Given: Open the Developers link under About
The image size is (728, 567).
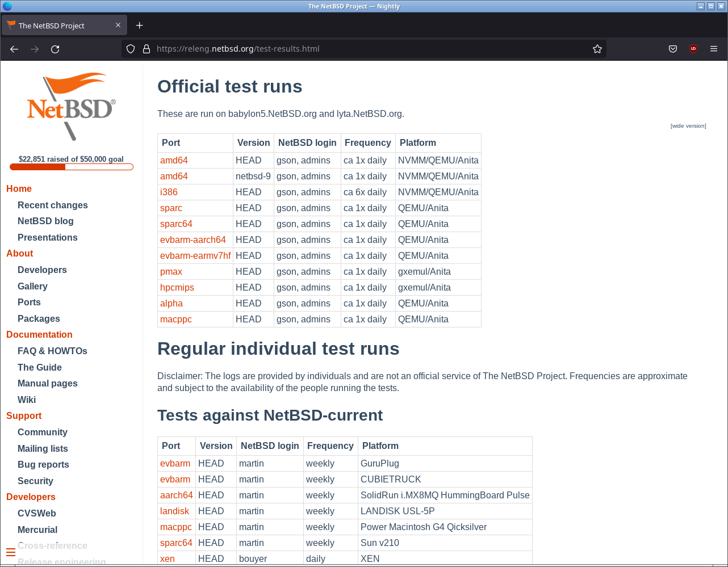Looking at the screenshot, I should (42, 270).
